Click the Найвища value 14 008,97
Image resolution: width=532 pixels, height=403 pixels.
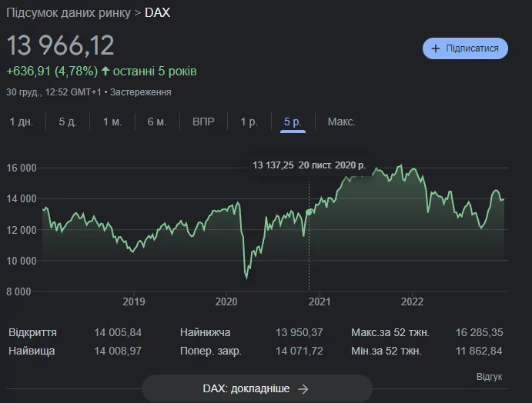point(118,351)
